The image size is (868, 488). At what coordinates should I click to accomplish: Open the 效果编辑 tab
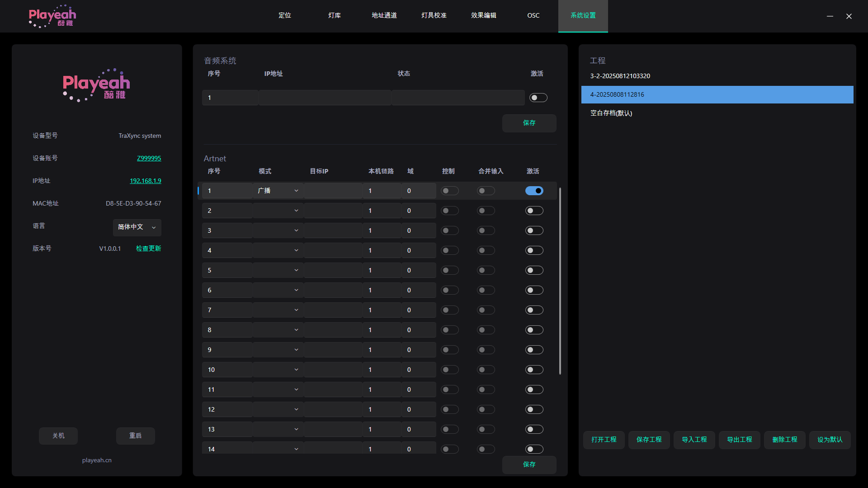[x=483, y=15]
